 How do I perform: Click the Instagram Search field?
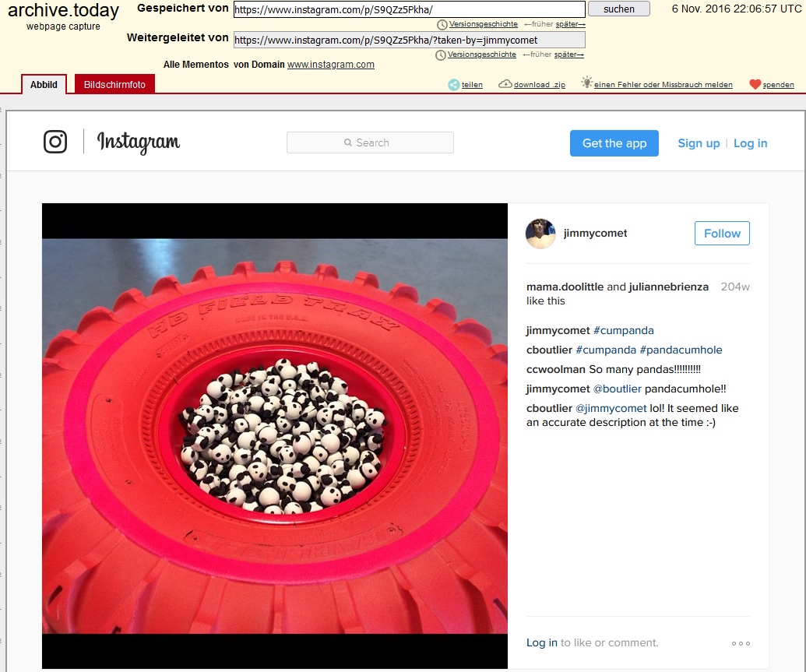(x=370, y=142)
